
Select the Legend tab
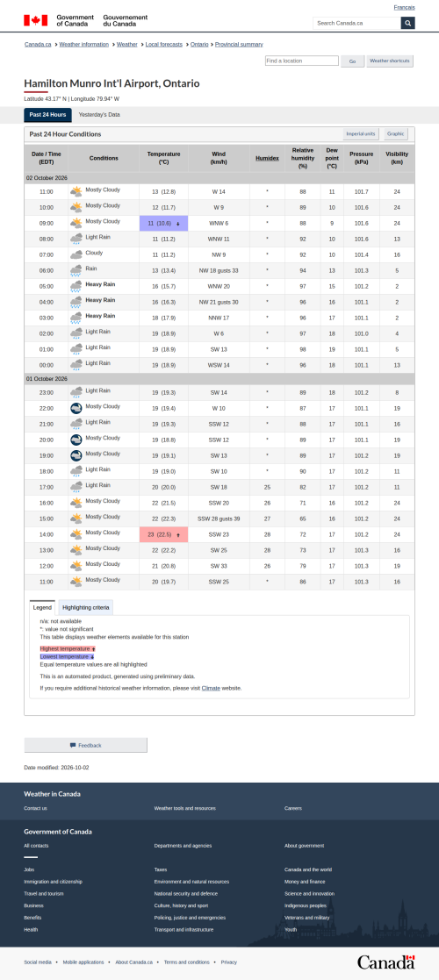(x=42, y=607)
